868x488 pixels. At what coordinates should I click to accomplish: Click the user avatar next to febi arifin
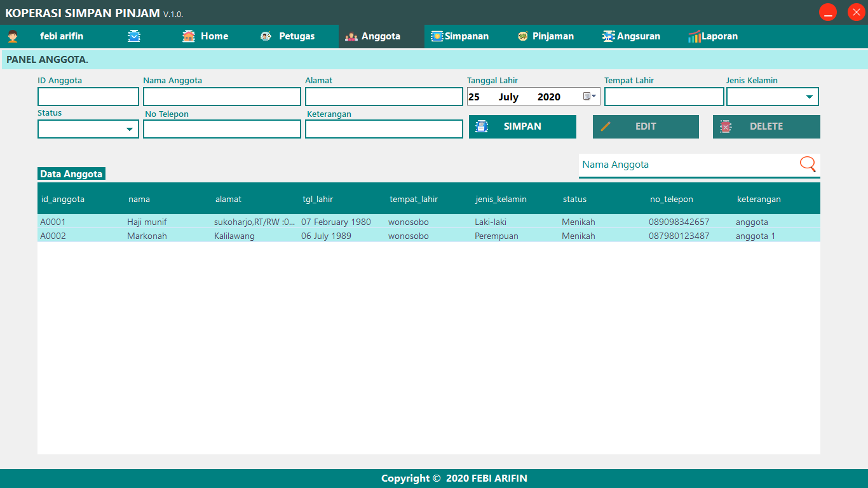tap(14, 36)
